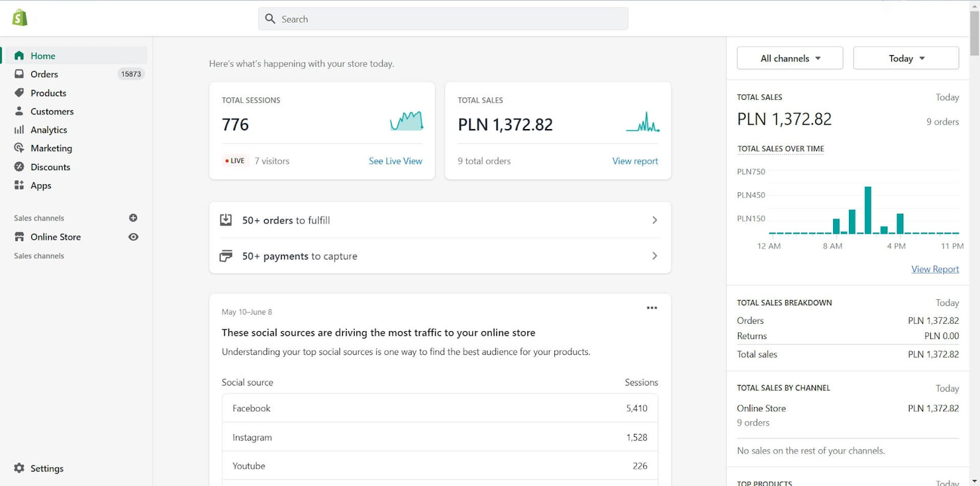Click 9 total orders text

pos(484,161)
